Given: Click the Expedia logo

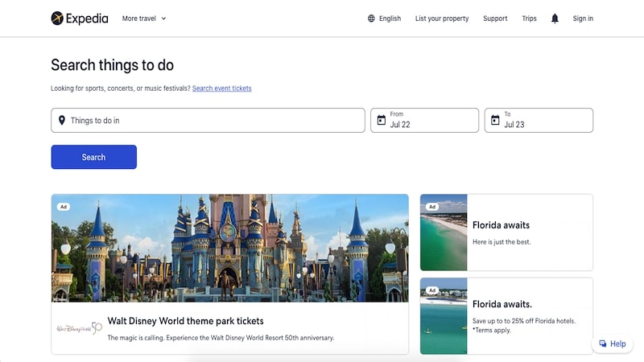Looking at the screenshot, I should coord(80,19).
